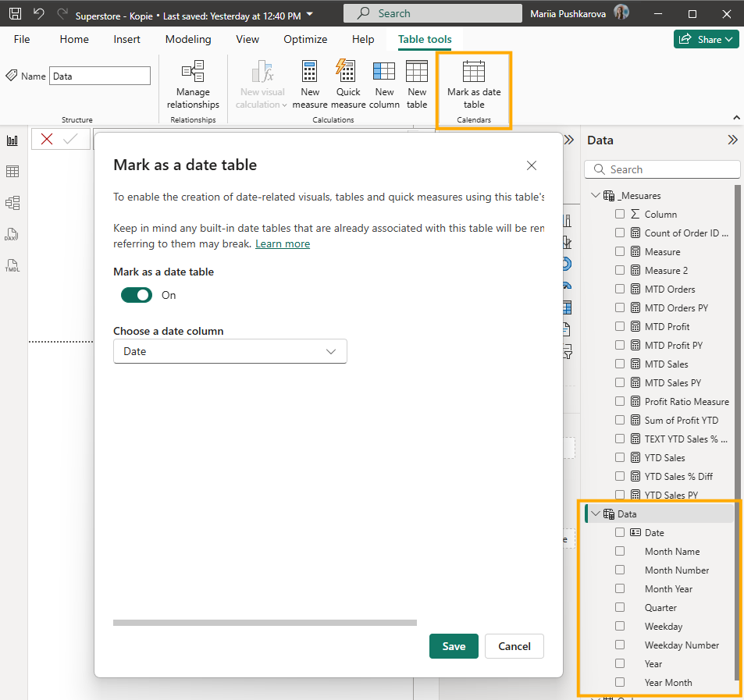The height and width of the screenshot is (700, 744).
Task: Click the Save button in dialog
Action: [x=454, y=646]
